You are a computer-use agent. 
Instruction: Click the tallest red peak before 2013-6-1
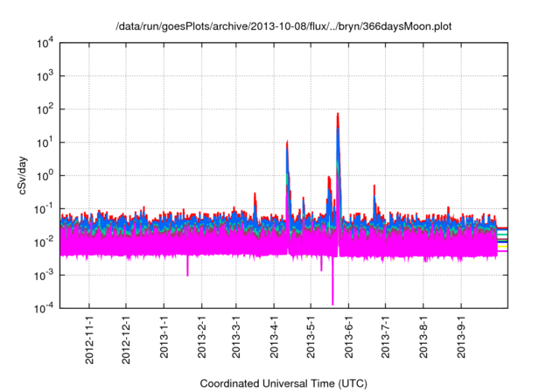click(338, 115)
